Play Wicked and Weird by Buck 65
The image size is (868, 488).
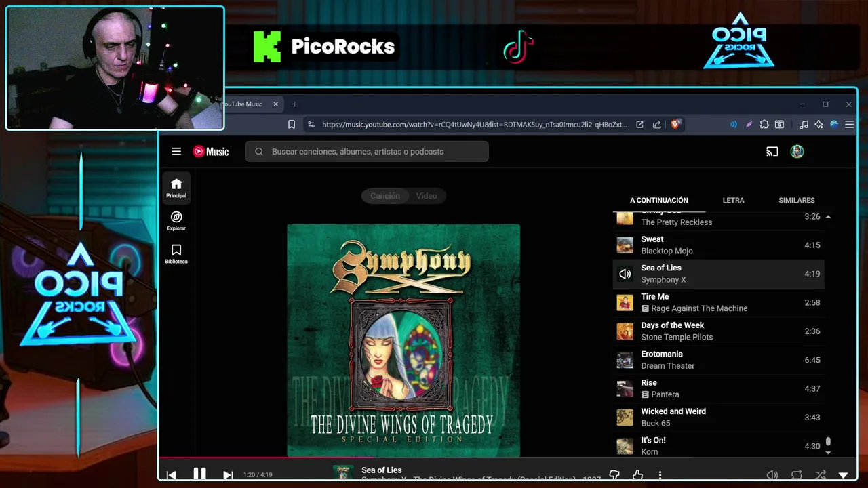coord(718,417)
